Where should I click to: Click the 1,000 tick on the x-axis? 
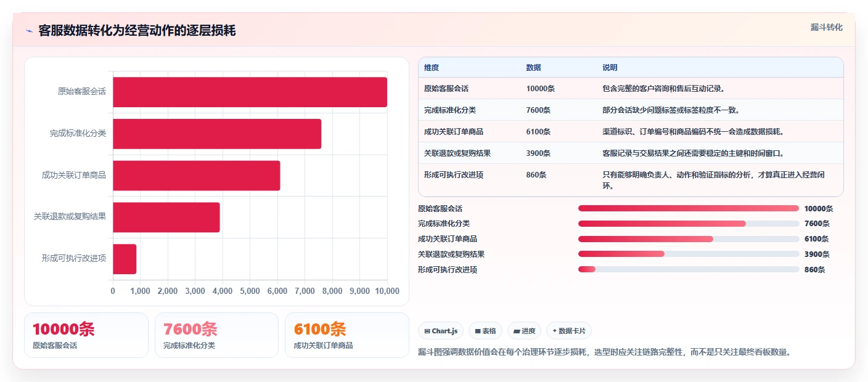tap(140, 291)
